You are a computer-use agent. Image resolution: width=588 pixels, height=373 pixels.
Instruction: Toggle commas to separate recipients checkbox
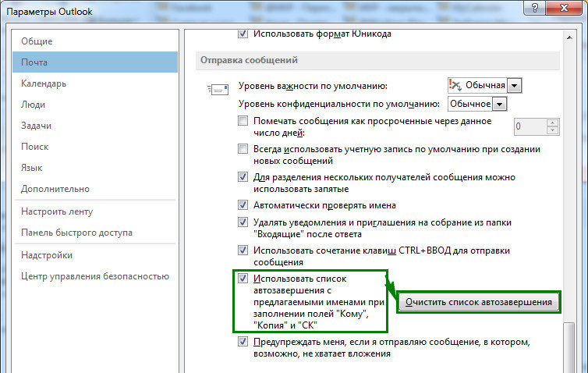click(x=243, y=176)
